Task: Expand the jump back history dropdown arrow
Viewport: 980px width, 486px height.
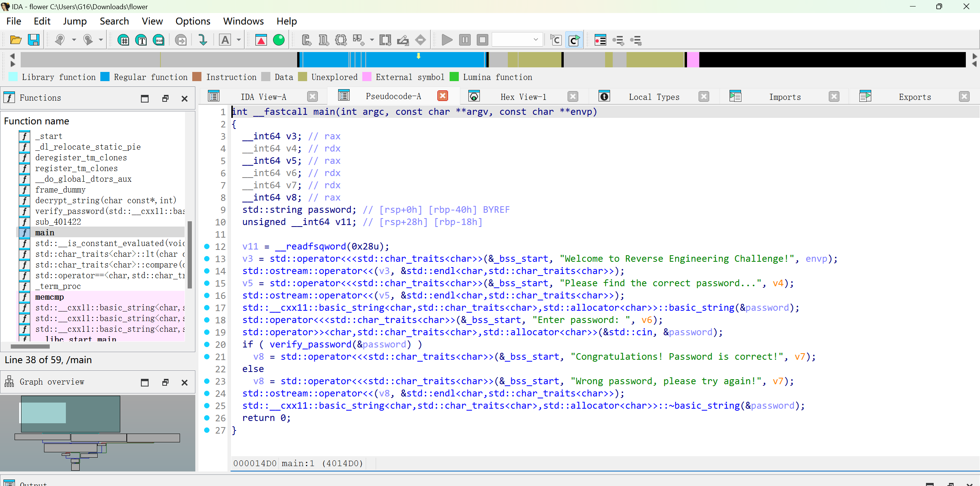Action: coord(74,40)
